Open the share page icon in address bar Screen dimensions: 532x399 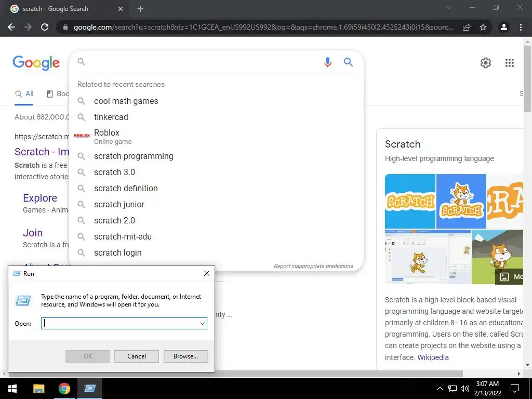[467, 27]
